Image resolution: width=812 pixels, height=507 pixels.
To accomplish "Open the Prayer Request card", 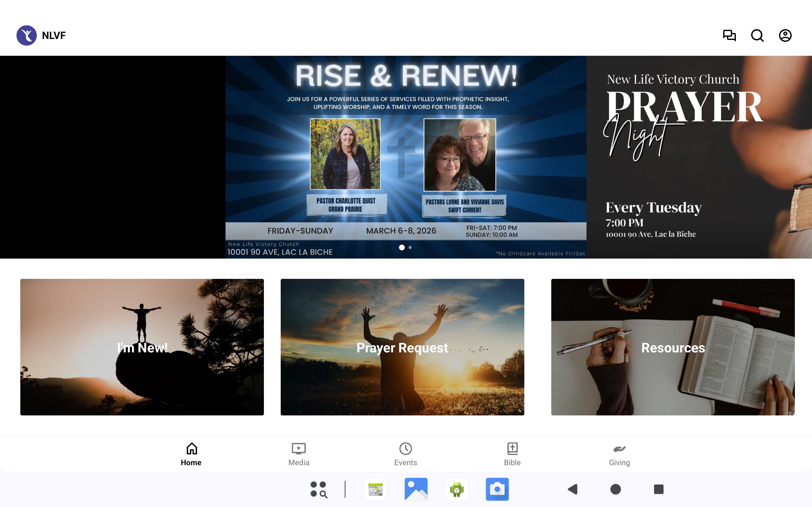I will pyautogui.click(x=402, y=347).
